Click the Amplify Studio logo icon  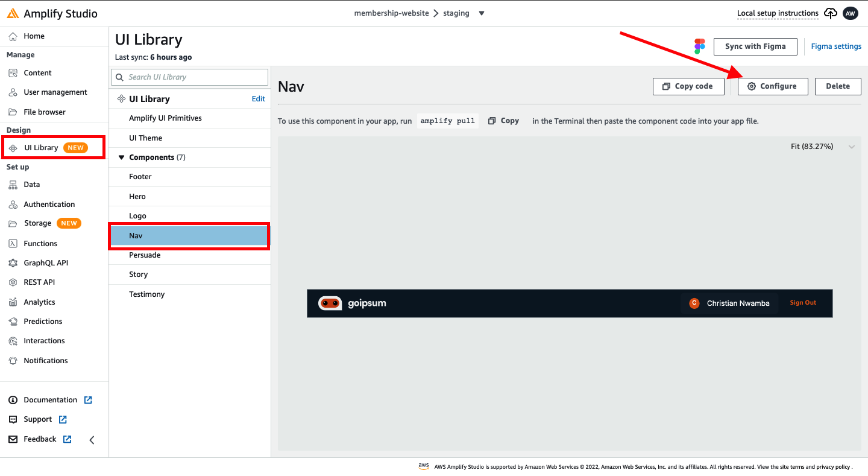click(x=13, y=13)
